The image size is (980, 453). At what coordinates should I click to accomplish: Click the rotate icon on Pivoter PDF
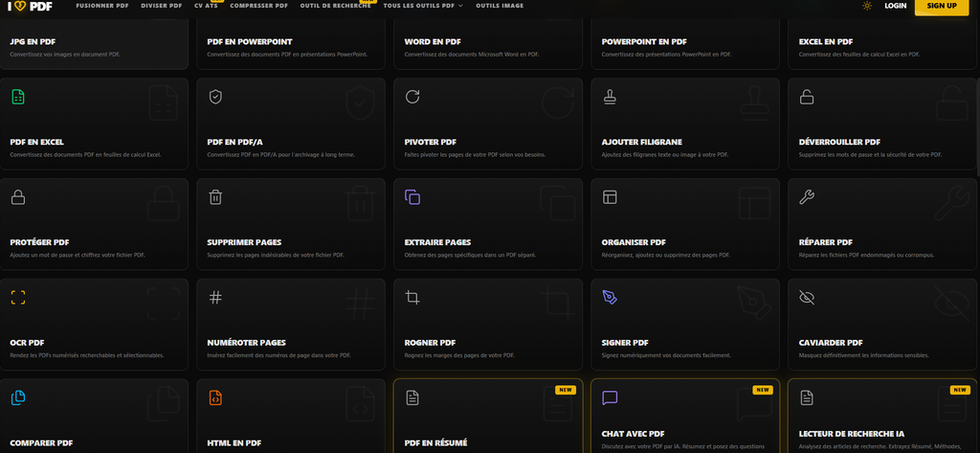(x=412, y=97)
